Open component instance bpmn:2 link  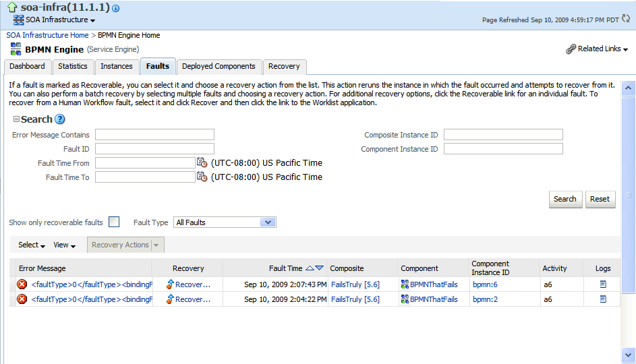coord(485,299)
